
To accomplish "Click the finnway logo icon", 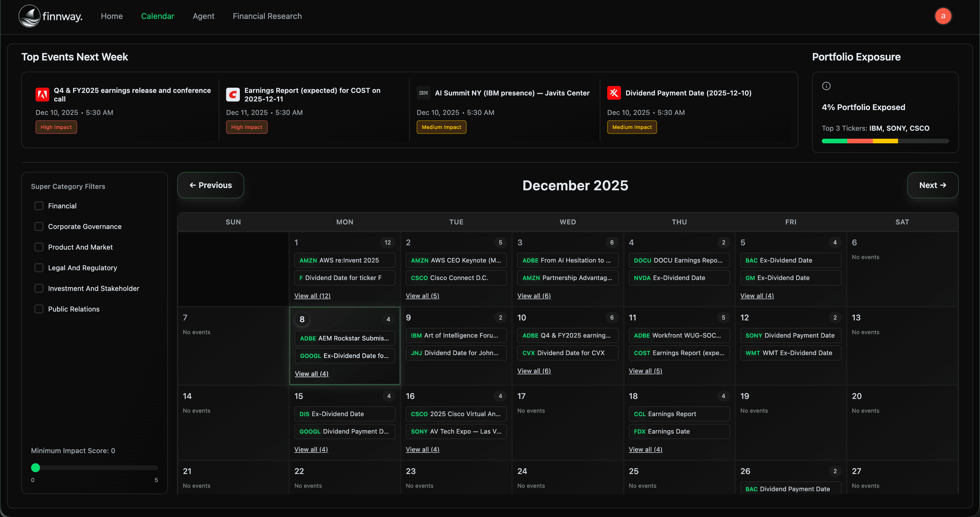I will 29,16.
